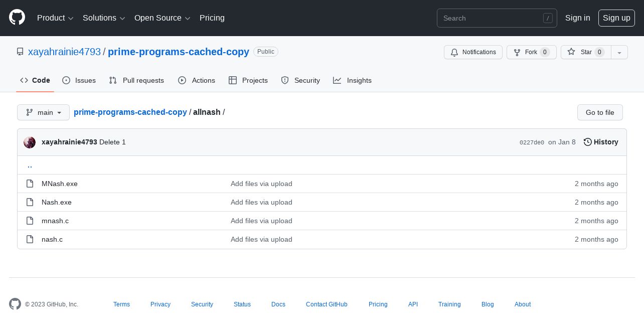Open the footer Pricing link
The image size is (644, 335).
tap(378, 304)
